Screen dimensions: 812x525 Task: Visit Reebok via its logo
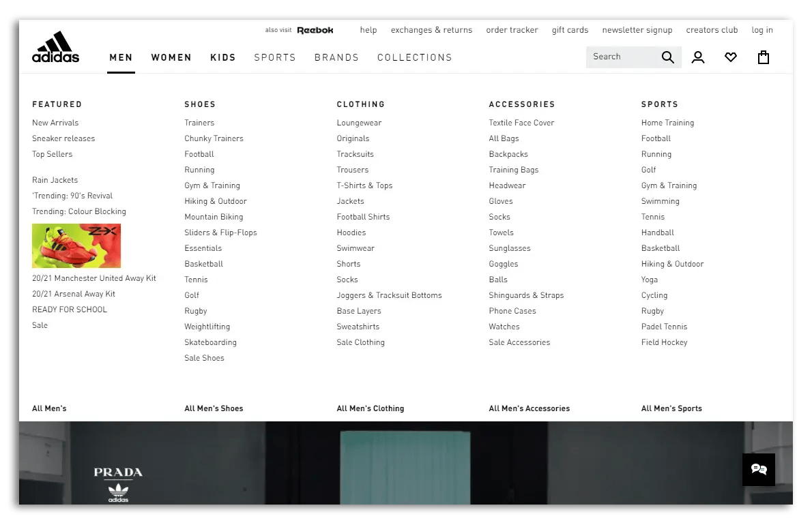point(315,30)
